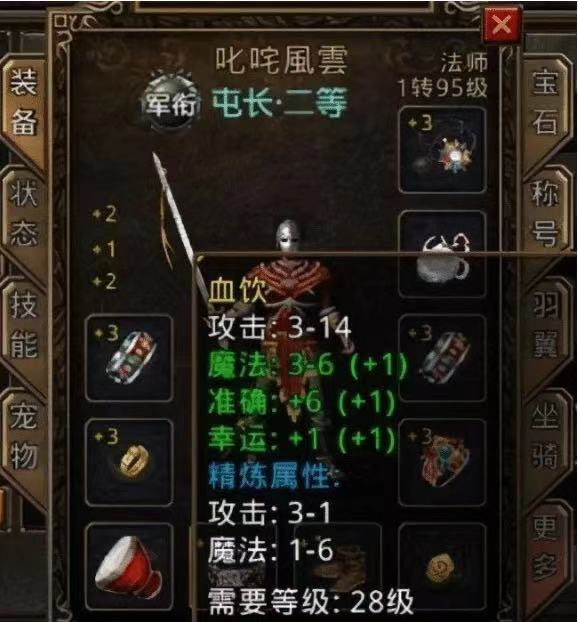Select the left bracelet slot with +3
This screenshot has width=578, height=622.
pyautogui.click(x=129, y=358)
